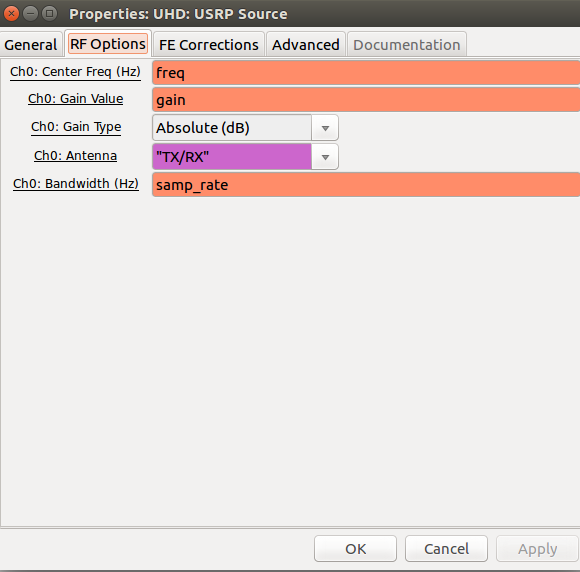
Task: Minimize the Properties dialog window
Action: pyautogui.click(x=30, y=14)
